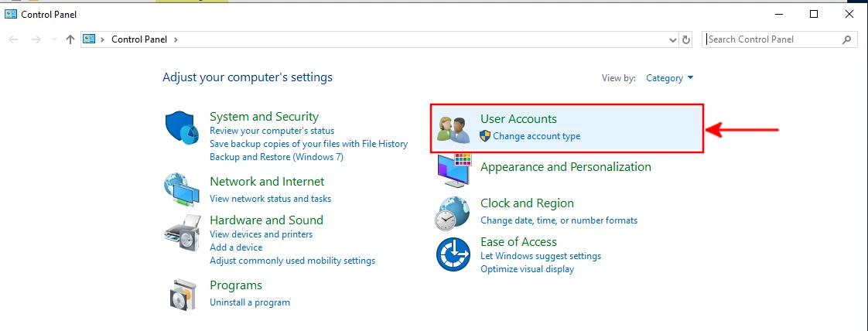Open the Appearance and Personalization monitor icon
Image resolution: width=868 pixels, height=331 pixels.
[x=454, y=169]
